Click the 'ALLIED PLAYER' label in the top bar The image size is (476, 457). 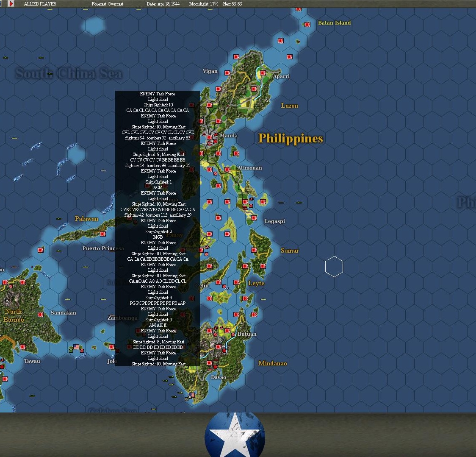[x=40, y=4]
